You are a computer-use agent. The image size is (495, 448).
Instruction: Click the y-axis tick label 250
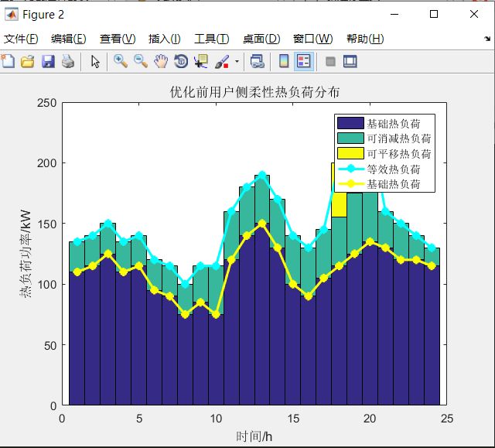[x=46, y=103]
